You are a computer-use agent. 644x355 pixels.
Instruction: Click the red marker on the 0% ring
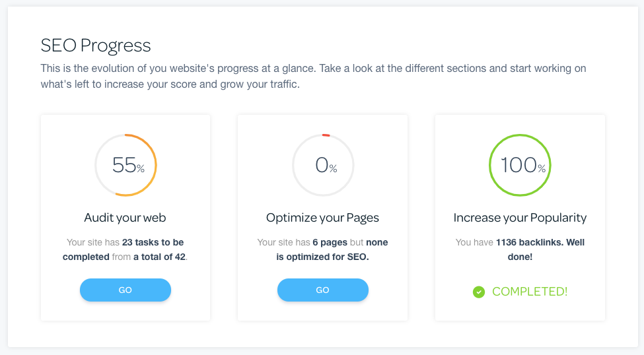[x=326, y=135]
